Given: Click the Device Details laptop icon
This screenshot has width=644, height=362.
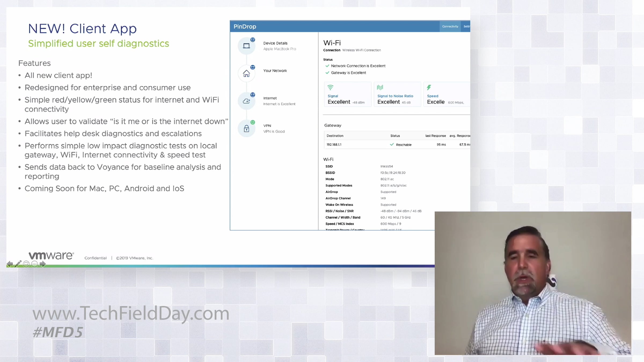Looking at the screenshot, I should [246, 46].
